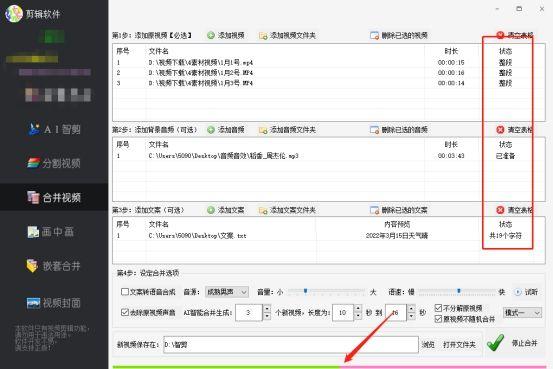Click the 删除已选的音频 icon

[374, 130]
